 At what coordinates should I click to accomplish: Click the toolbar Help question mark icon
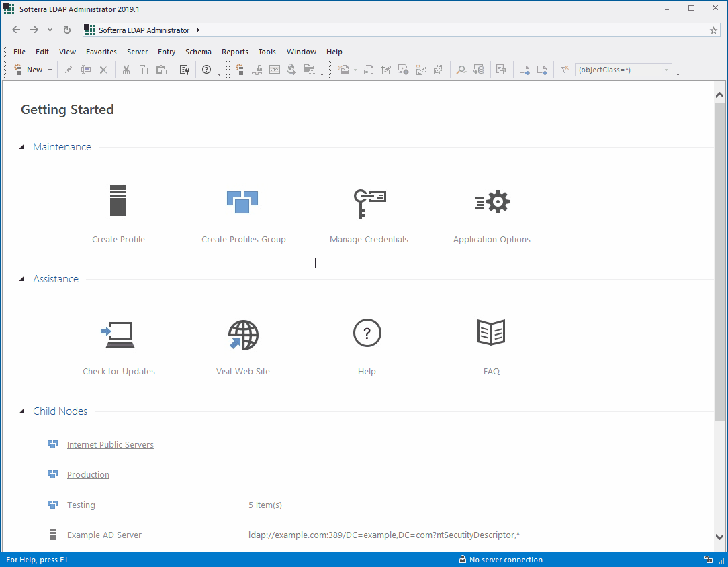[207, 70]
